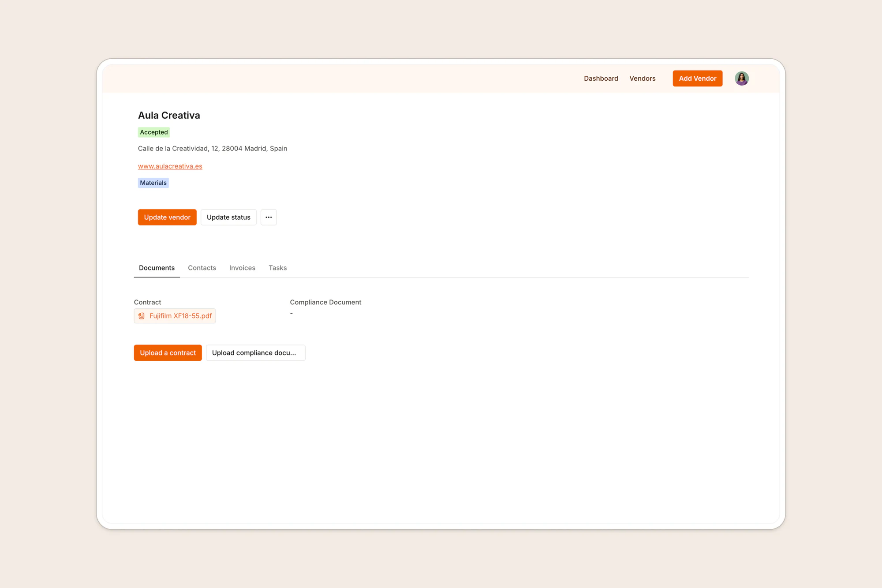
Task: Click the Update vendor button
Action: click(167, 217)
